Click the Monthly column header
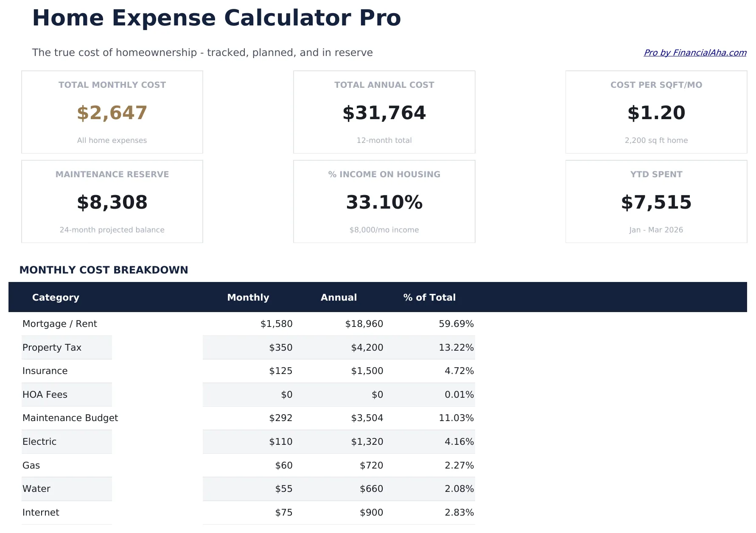The height and width of the screenshot is (533, 756). pyautogui.click(x=248, y=297)
